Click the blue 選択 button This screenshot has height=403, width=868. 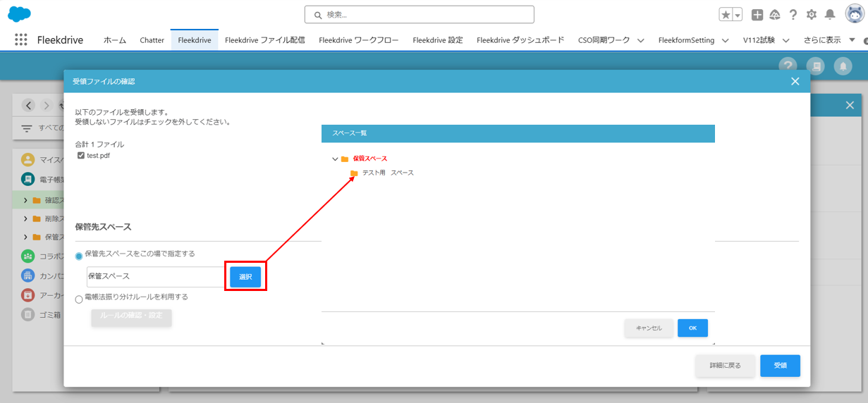pos(245,277)
